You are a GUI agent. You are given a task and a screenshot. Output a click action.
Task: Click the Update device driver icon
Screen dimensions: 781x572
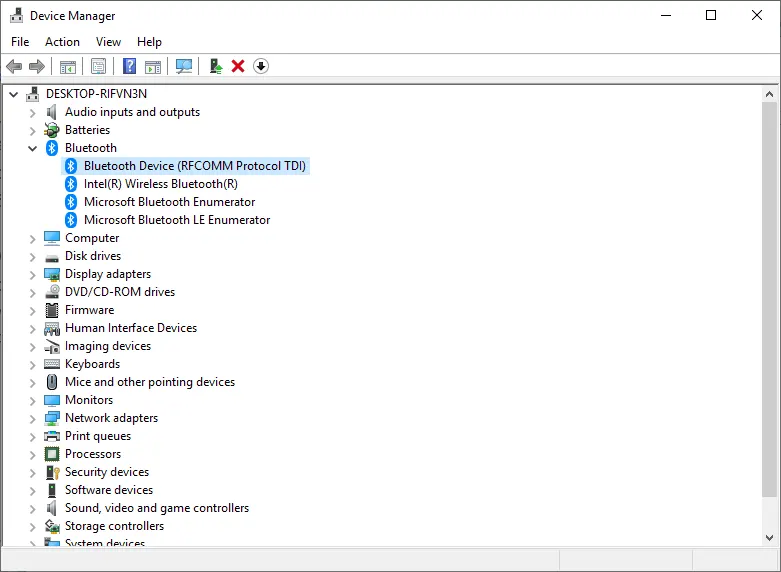point(215,66)
